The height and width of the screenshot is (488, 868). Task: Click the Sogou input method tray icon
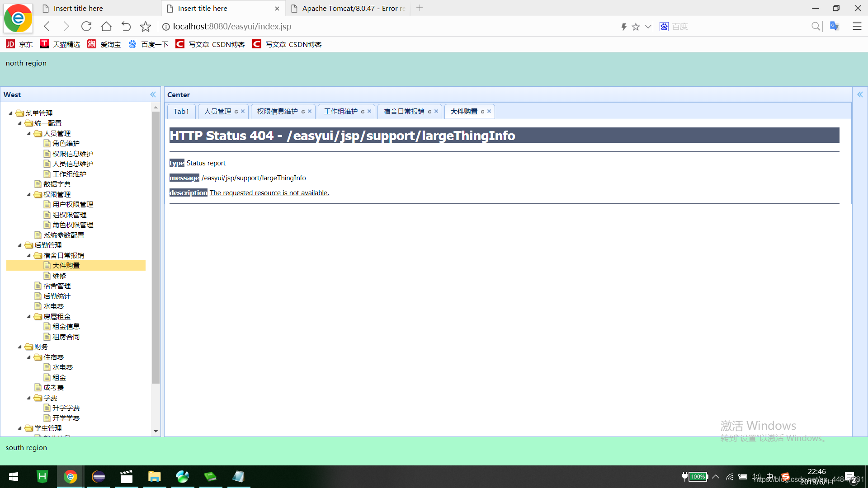785,477
